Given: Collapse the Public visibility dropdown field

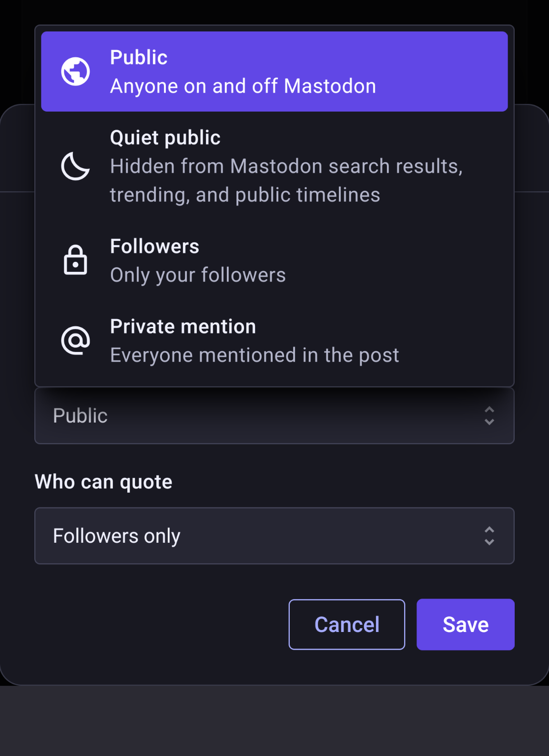Looking at the screenshot, I should (x=274, y=416).
